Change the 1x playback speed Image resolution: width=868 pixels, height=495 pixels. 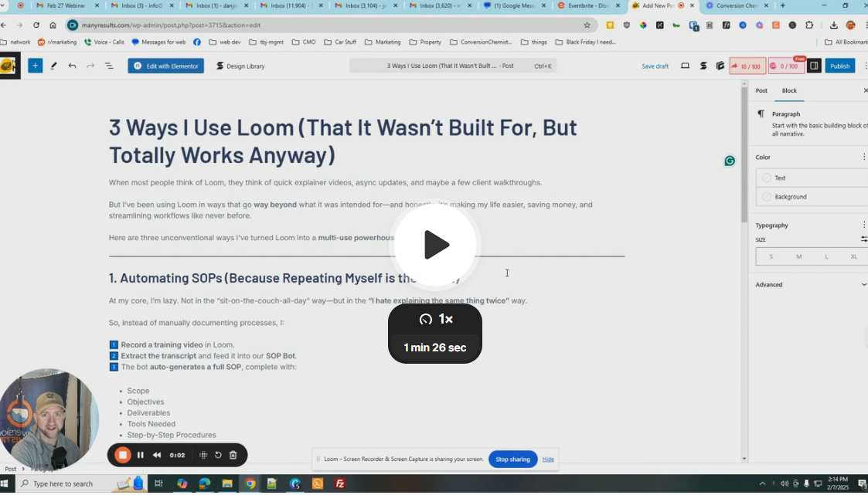[435, 319]
